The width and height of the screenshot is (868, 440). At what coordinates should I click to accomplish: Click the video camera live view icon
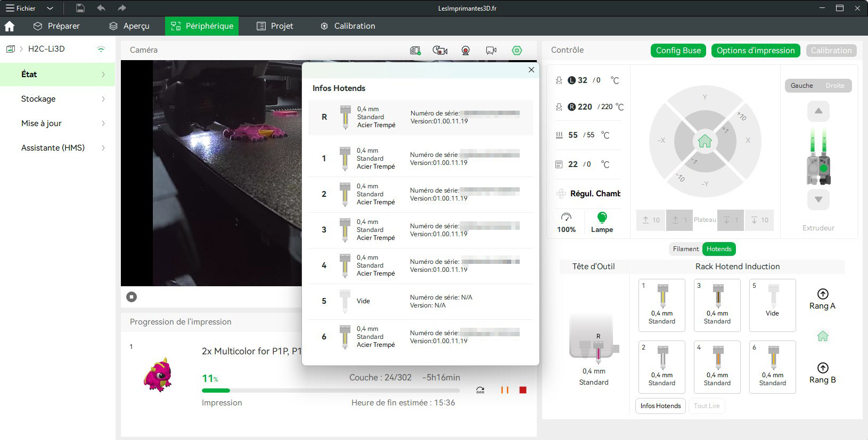coord(491,50)
